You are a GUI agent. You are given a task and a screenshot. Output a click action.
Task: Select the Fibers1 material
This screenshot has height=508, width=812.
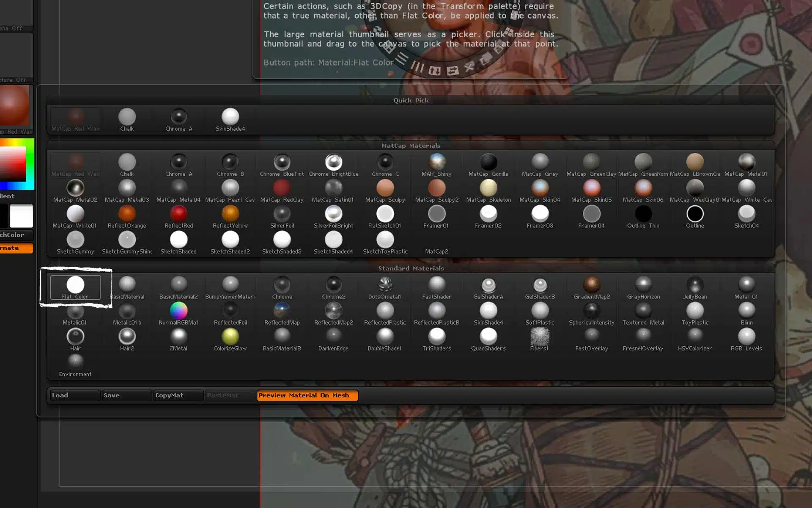pyautogui.click(x=540, y=337)
